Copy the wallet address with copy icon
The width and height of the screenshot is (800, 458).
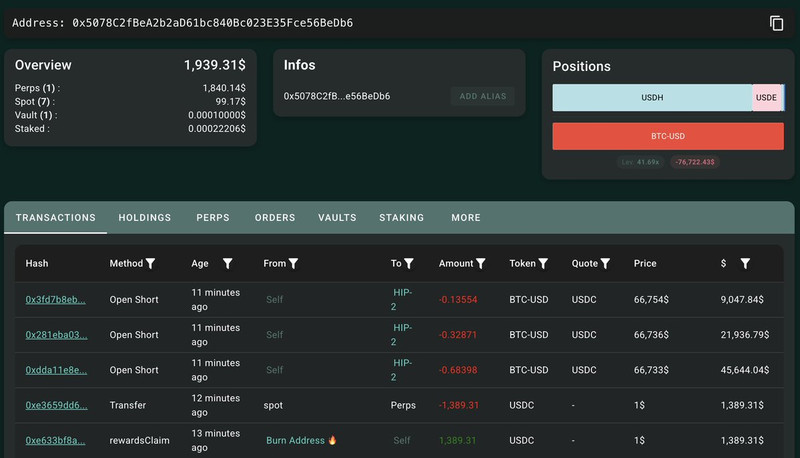tap(776, 23)
